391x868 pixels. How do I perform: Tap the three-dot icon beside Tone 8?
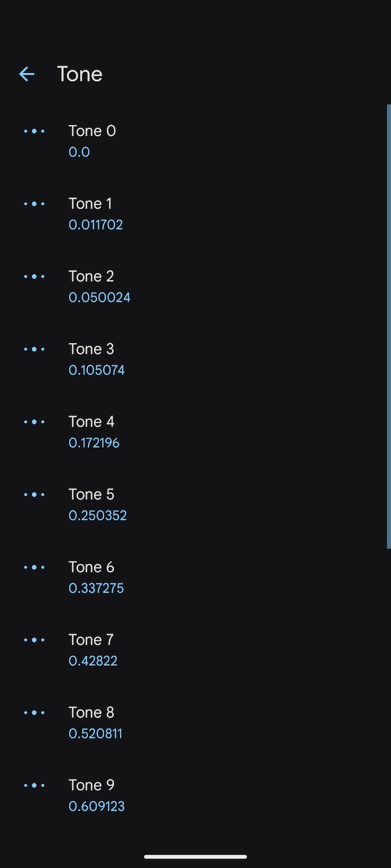click(x=34, y=713)
